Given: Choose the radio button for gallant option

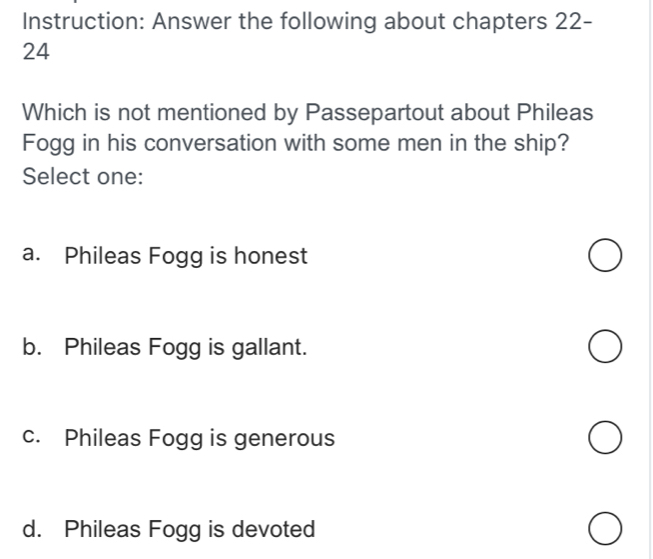Looking at the screenshot, I should 603,348.
